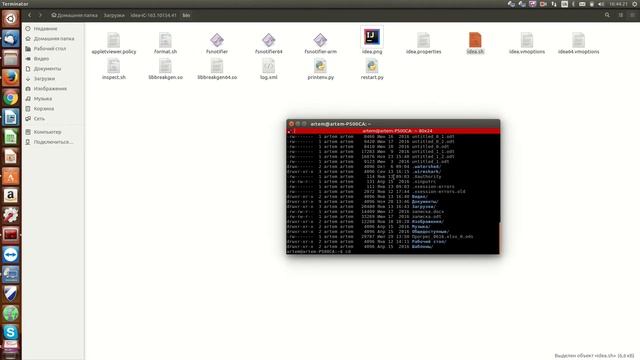Open Корзина in the sidebar
Screen dimensions: 640x360
tap(40, 109)
